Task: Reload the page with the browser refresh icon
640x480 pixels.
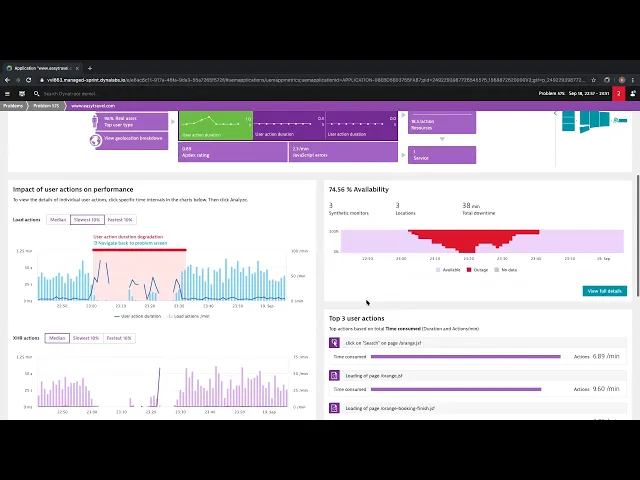Action: pyautogui.click(x=29, y=80)
